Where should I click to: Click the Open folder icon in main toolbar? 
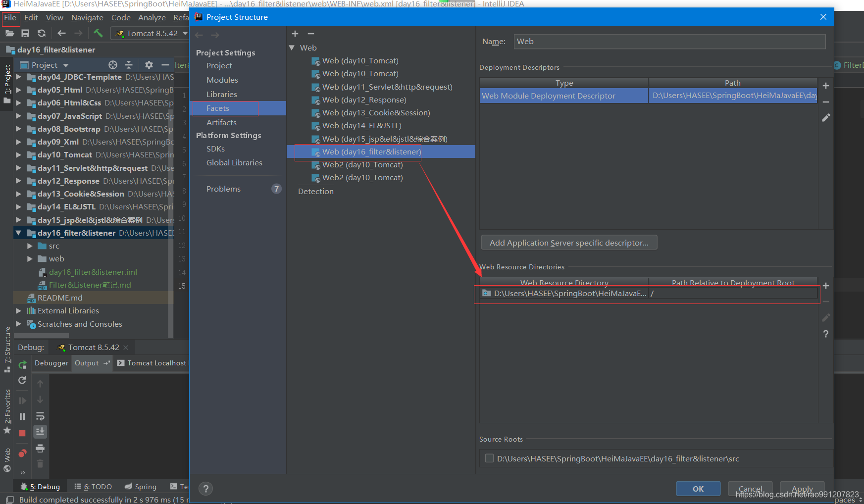9,33
